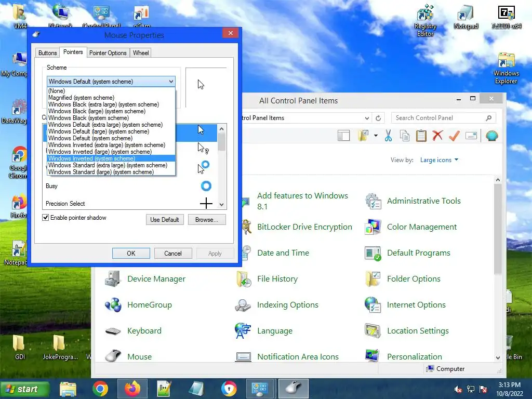Switch to the Pointer Options tab
The image size is (532, 399).
(x=108, y=53)
